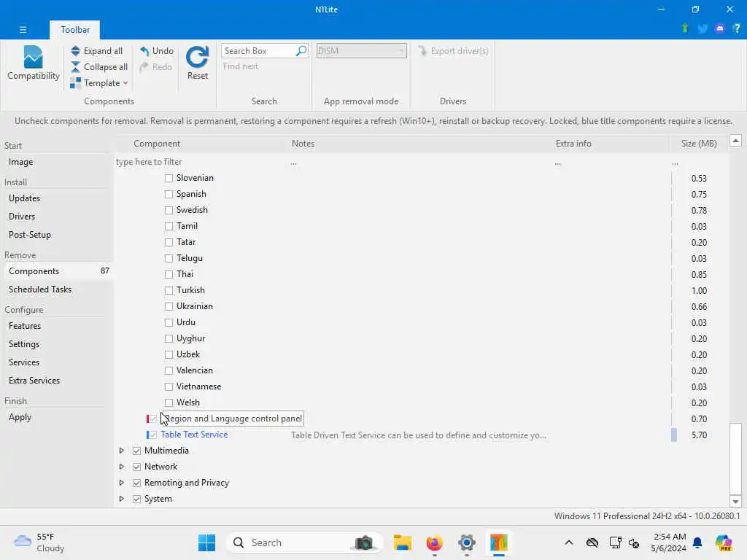Open the Template menu
The image size is (747, 560).
tap(99, 83)
